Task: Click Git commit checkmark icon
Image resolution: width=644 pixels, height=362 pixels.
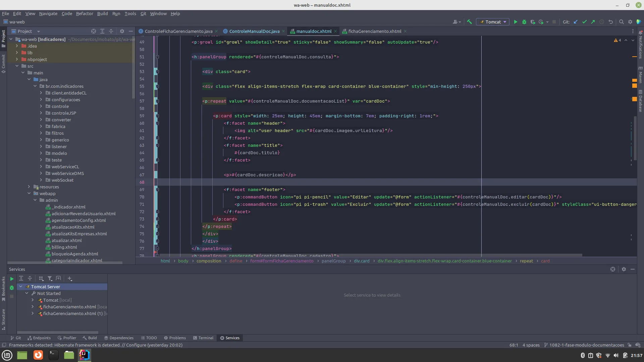Action: 584,22
